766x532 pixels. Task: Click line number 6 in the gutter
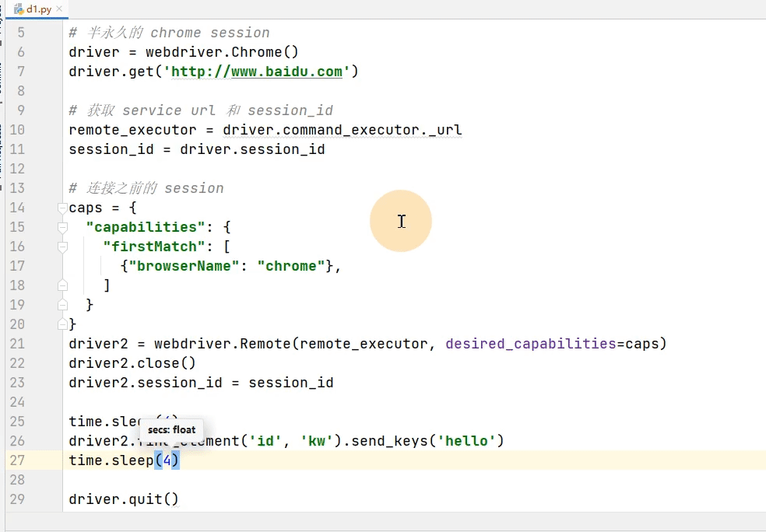point(20,52)
